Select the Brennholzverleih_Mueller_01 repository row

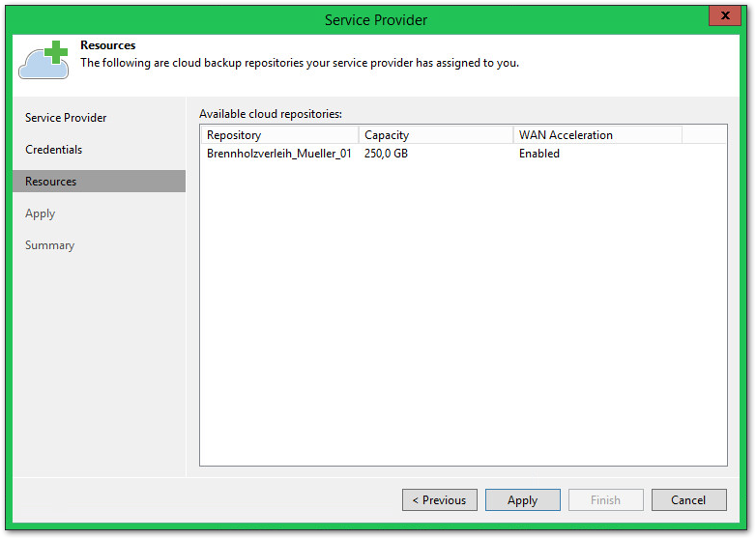[x=278, y=154]
